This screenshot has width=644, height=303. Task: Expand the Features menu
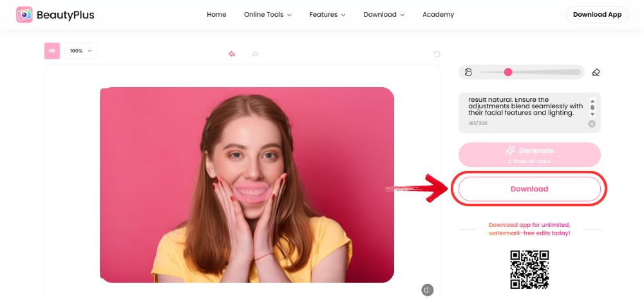(327, 14)
